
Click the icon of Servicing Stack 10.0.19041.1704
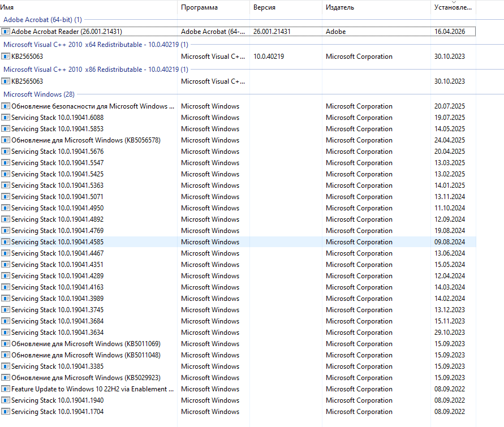click(x=6, y=412)
